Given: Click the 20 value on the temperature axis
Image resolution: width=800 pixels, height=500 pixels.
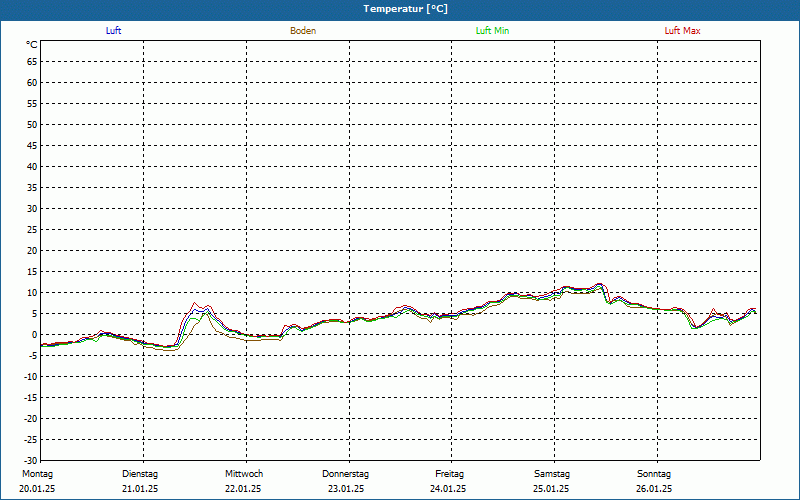Looking at the screenshot, I should pos(32,251).
